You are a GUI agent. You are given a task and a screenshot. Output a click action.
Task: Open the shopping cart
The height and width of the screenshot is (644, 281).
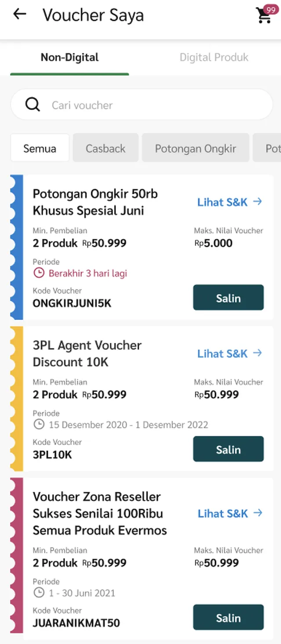click(264, 15)
